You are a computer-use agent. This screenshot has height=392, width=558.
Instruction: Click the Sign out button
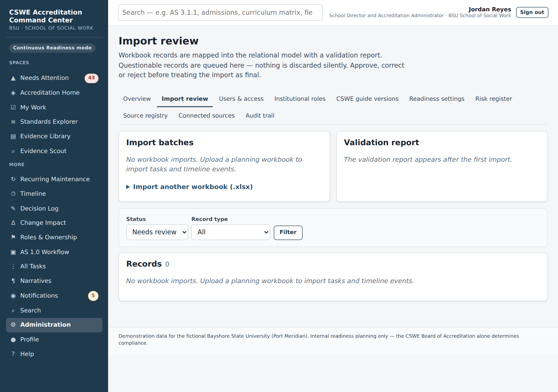pos(532,12)
